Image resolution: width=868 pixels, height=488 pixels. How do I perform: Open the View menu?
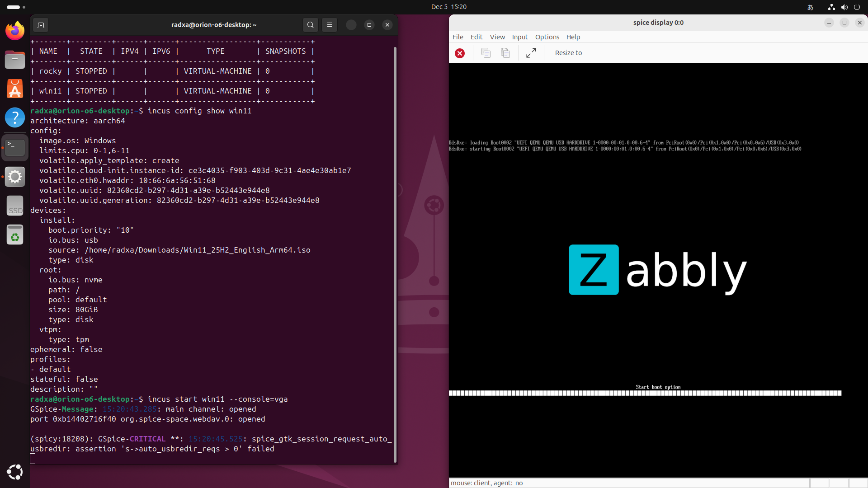497,37
